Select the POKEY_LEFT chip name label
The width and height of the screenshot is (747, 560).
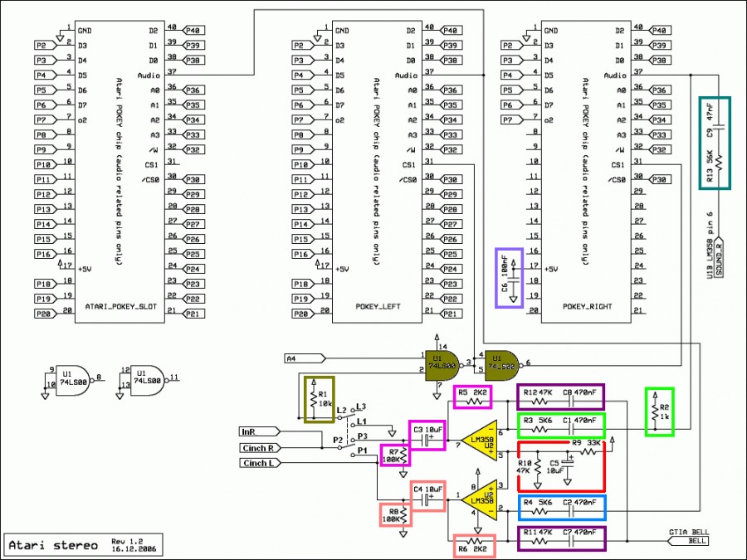point(378,307)
